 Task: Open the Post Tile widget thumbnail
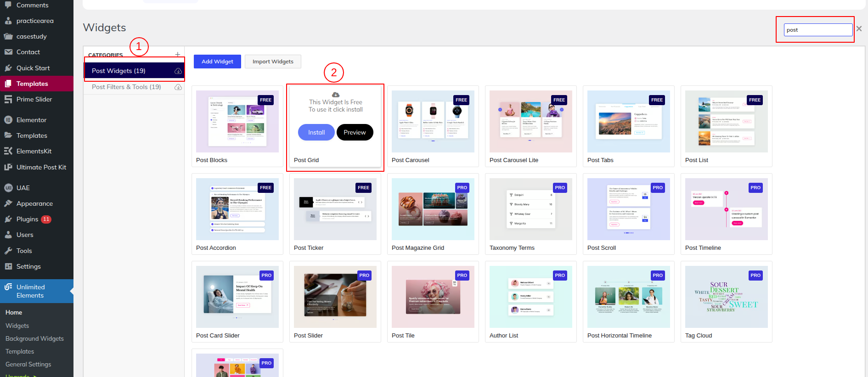(433, 297)
